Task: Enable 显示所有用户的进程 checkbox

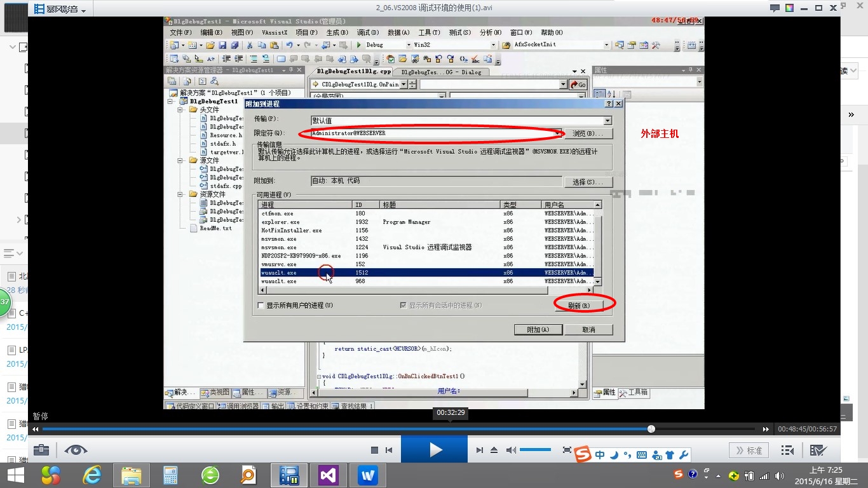Action: [x=261, y=306]
